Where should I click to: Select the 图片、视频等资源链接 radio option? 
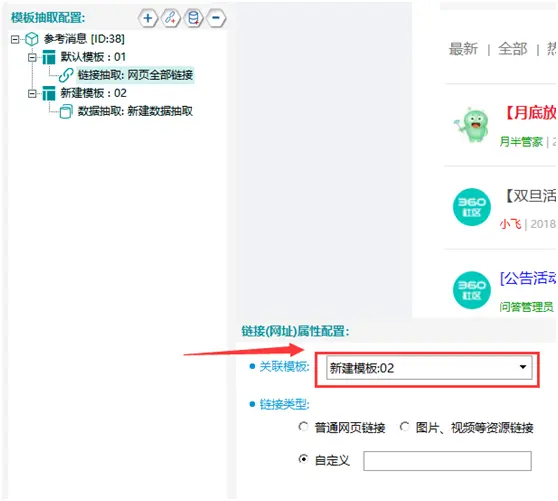404,426
